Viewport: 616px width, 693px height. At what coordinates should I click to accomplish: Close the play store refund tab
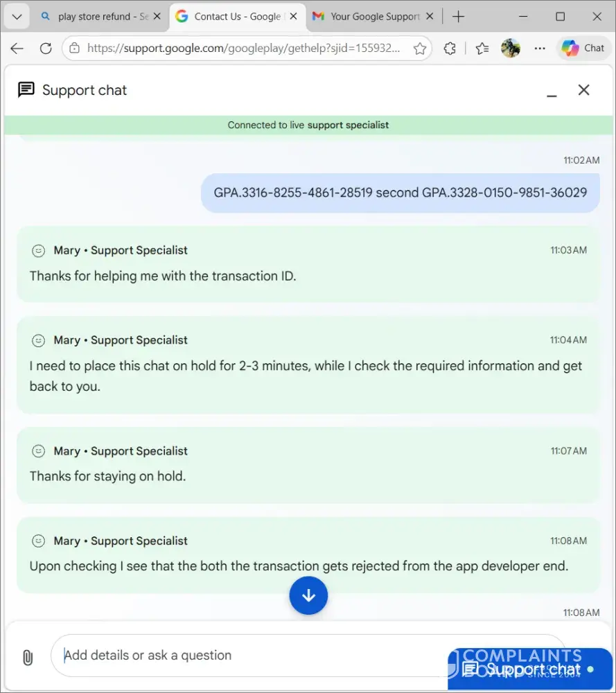point(157,17)
